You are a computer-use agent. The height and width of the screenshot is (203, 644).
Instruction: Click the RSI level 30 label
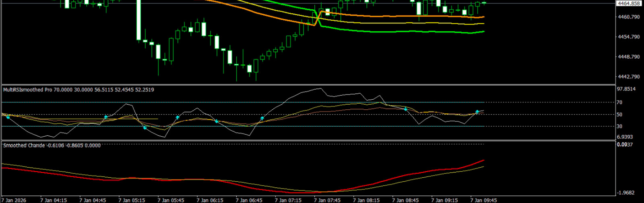619,126
